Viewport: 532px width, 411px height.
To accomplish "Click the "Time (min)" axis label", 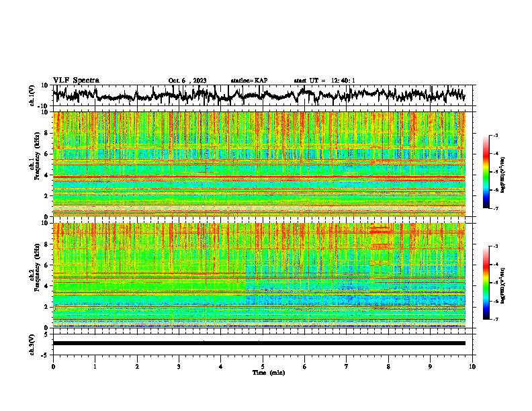I will 269,373.
